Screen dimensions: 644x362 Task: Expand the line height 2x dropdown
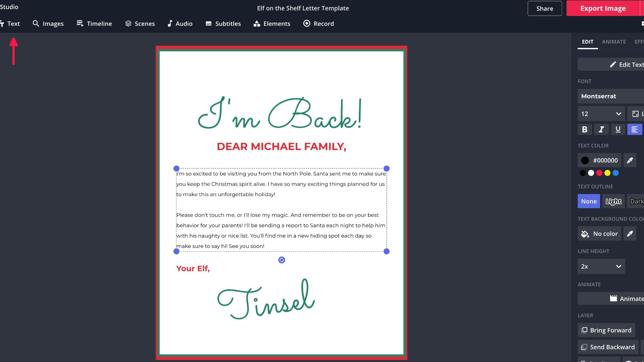click(601, 266)
